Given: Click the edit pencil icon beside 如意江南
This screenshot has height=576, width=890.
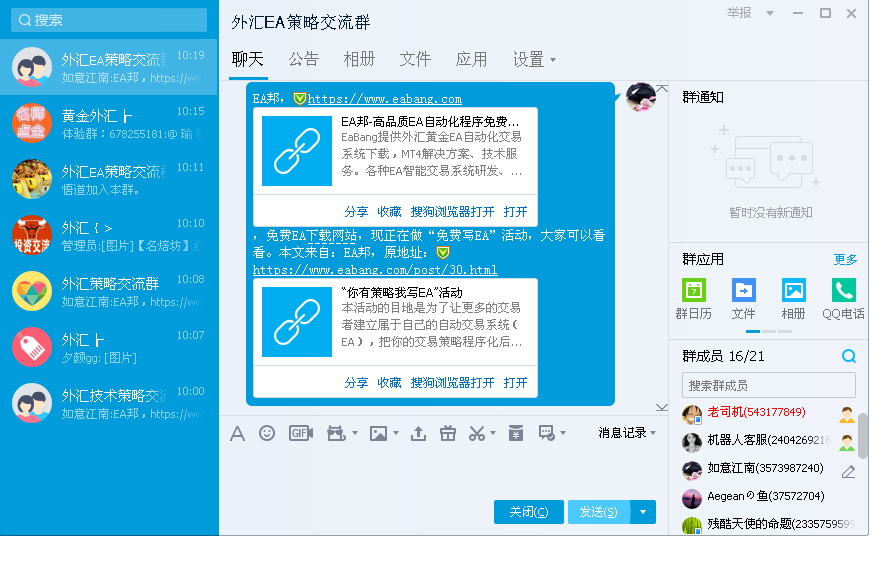Looking at the screenshot, I should click(849, 471).
